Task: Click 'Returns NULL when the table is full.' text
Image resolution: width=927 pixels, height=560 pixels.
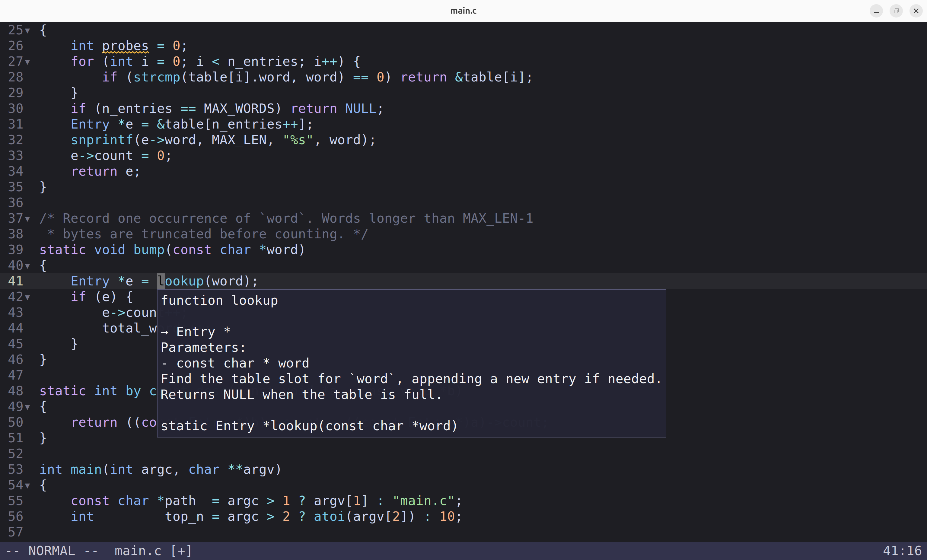Action: (x=301, y=395)
